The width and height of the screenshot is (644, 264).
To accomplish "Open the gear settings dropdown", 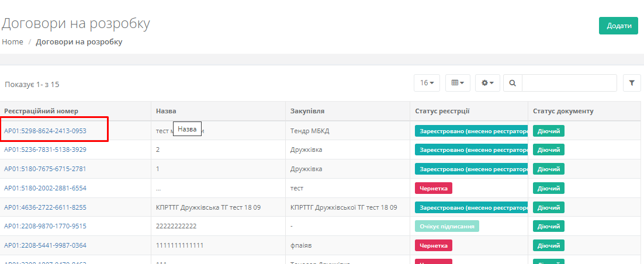I will pos(487,83).
